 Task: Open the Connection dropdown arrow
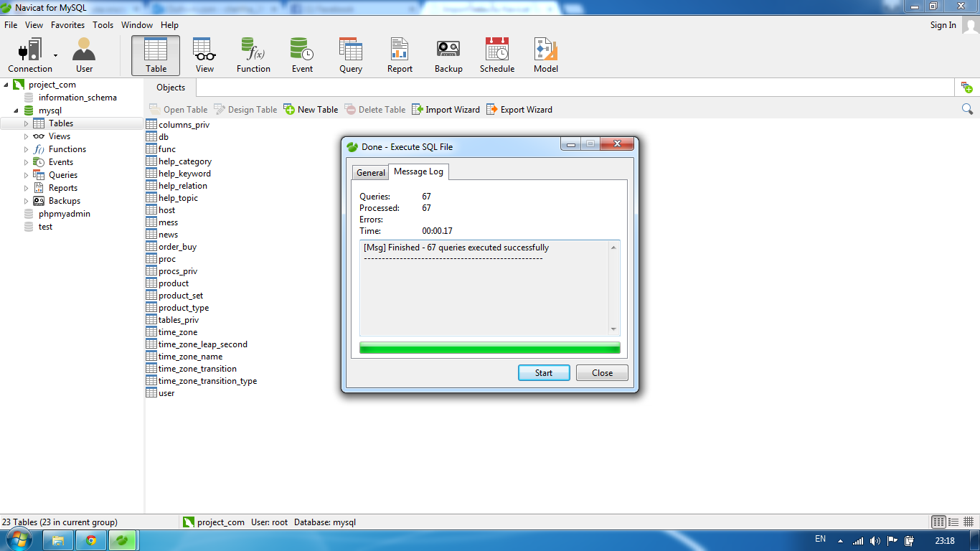55,55
